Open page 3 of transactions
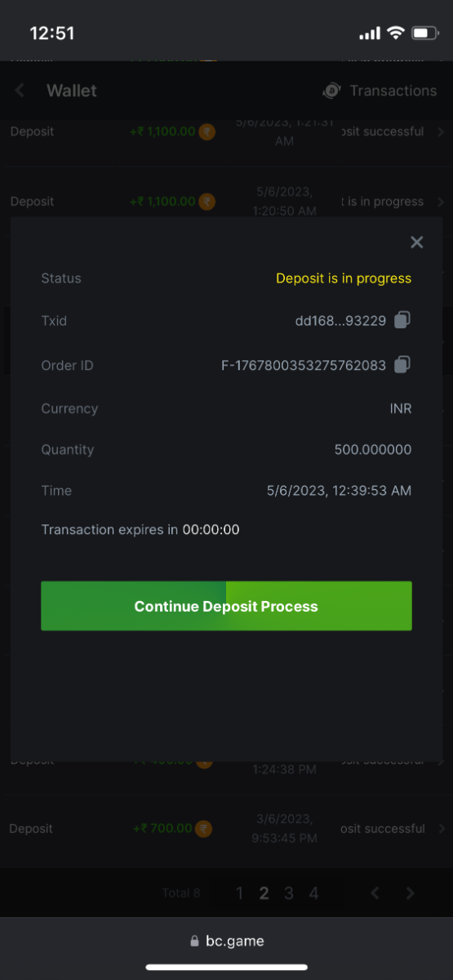The image size is (453, 980). click(289, 893)
